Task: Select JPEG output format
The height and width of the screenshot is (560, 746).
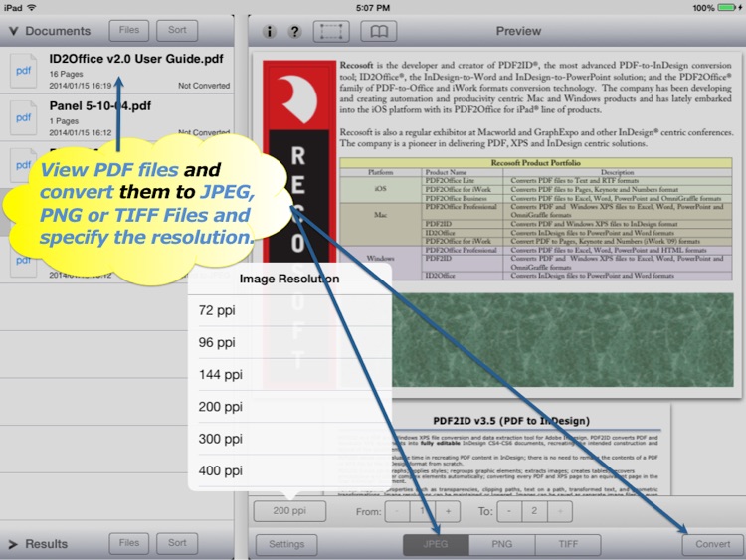Action: [x=436, y=544]
